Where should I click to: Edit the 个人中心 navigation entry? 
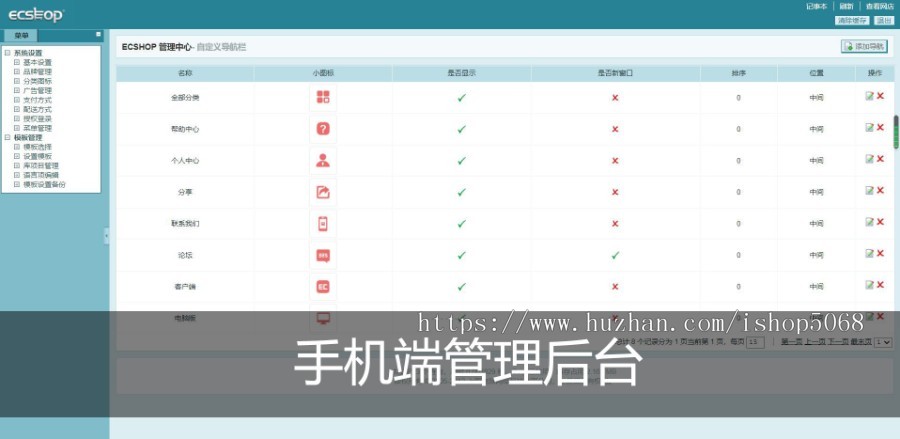(x=869, y=159)
